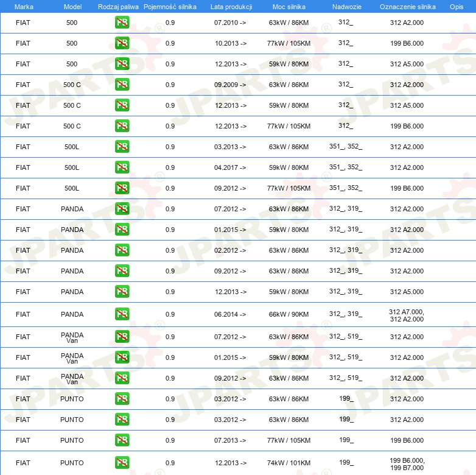Select the date cell 09.2009 ->

pyautogui.click(x=230, y=85)
